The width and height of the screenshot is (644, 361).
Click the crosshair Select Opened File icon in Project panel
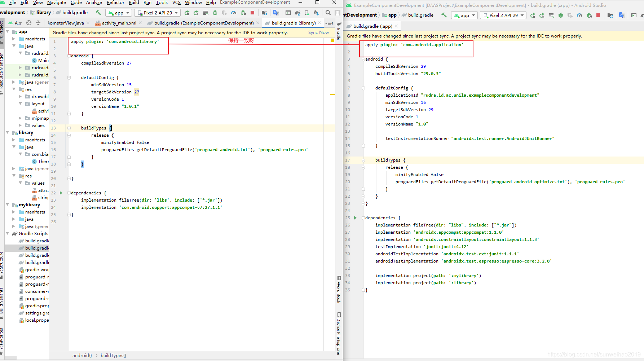pos(29,23)
